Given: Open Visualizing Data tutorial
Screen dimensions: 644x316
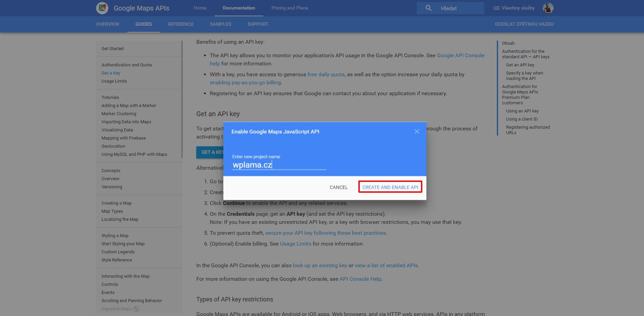Looking at the screenshot, I should [117, 130].
